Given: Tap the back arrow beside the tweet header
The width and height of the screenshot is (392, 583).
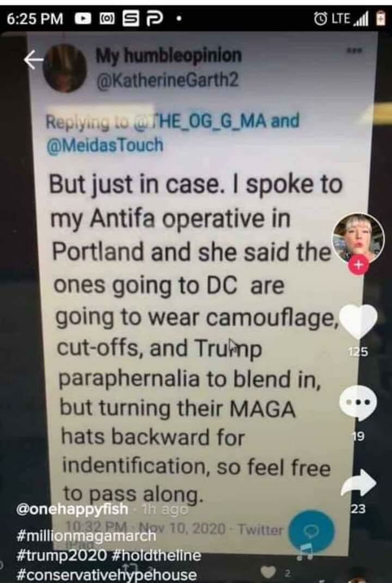Looking at the screenshot, I should point(34,60).
